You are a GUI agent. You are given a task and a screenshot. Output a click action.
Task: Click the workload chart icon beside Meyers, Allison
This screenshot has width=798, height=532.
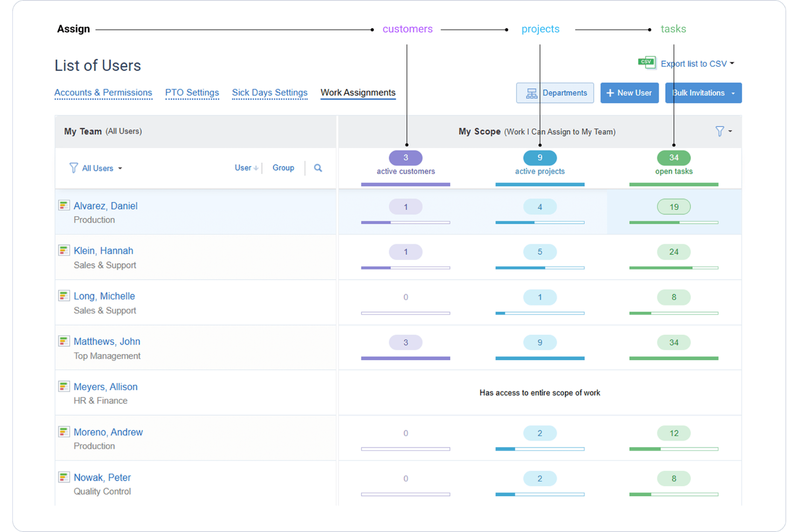[x=63, y=386]
